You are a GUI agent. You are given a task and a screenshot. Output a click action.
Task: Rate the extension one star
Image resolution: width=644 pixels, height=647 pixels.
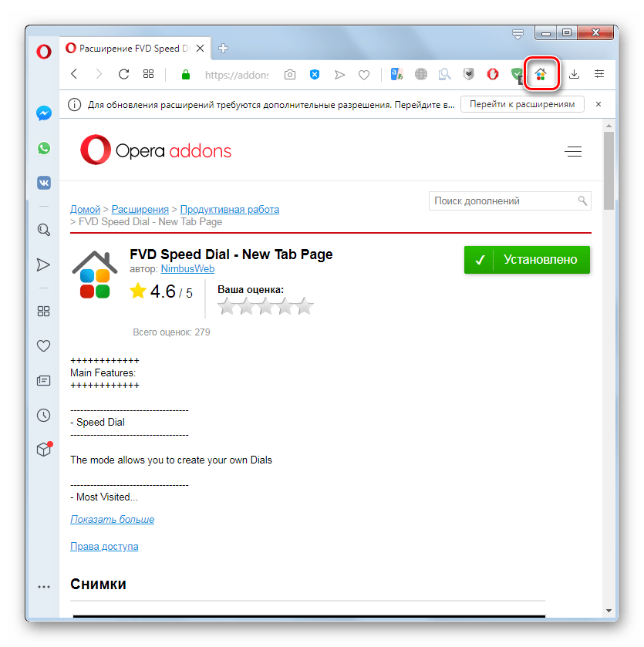click(x=227, y=306)
